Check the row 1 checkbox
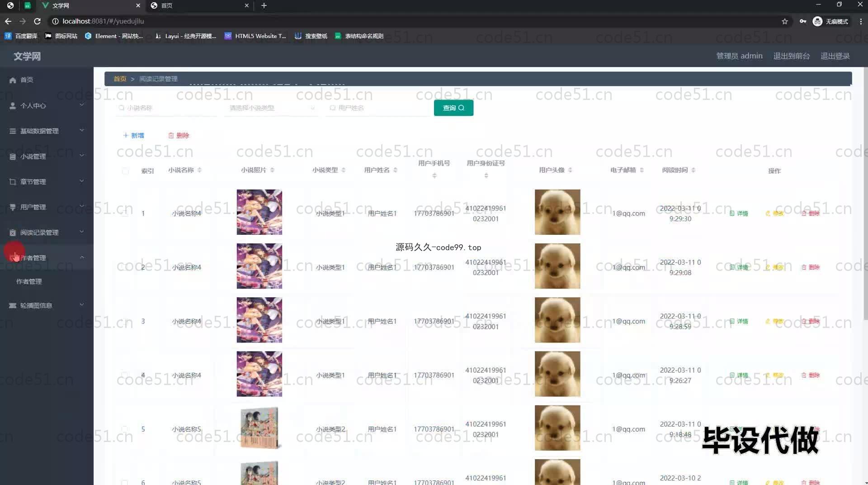Viewport: 868px width, 485px height. pos(125,213)
